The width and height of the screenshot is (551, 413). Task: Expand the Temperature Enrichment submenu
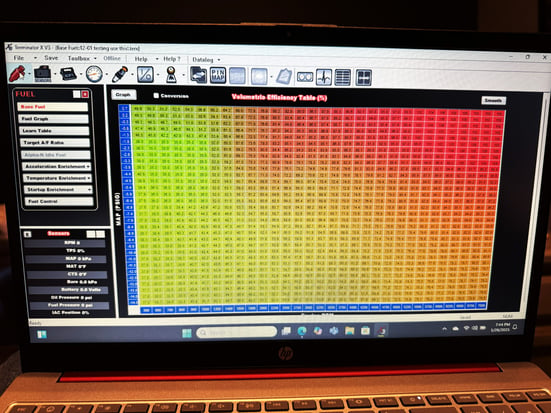[x=57, y=178]
